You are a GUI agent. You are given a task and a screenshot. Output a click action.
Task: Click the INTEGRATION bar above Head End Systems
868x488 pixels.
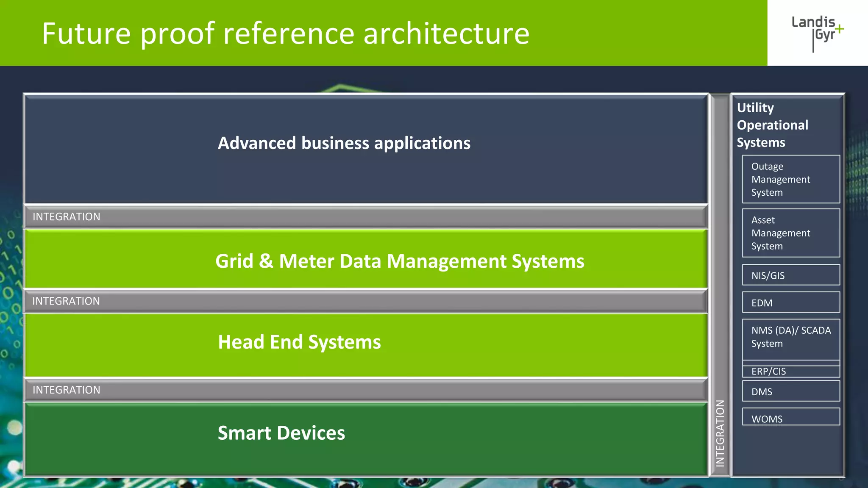tap(366, 301)
